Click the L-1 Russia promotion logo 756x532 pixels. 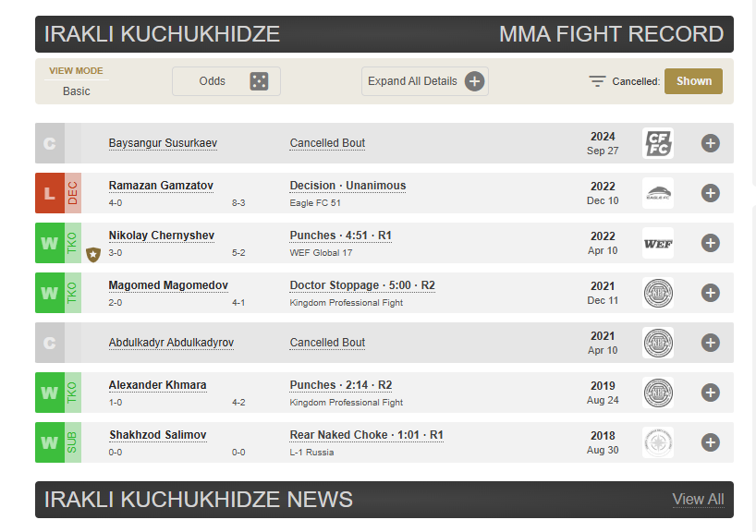click(658, 442)
